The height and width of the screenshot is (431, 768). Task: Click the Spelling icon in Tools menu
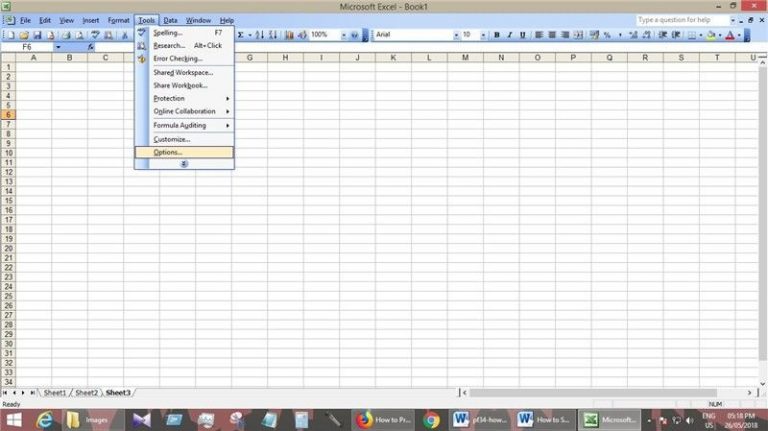pyautogui.click(x=142, y=33)
